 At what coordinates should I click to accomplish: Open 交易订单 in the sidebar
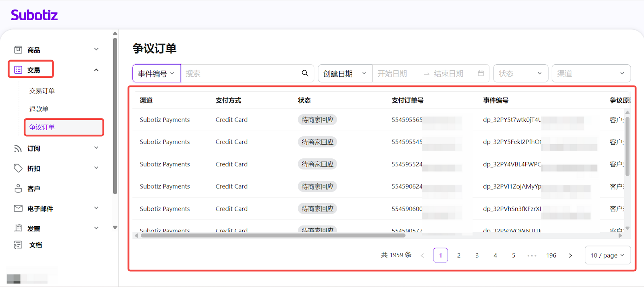(42, 91)
